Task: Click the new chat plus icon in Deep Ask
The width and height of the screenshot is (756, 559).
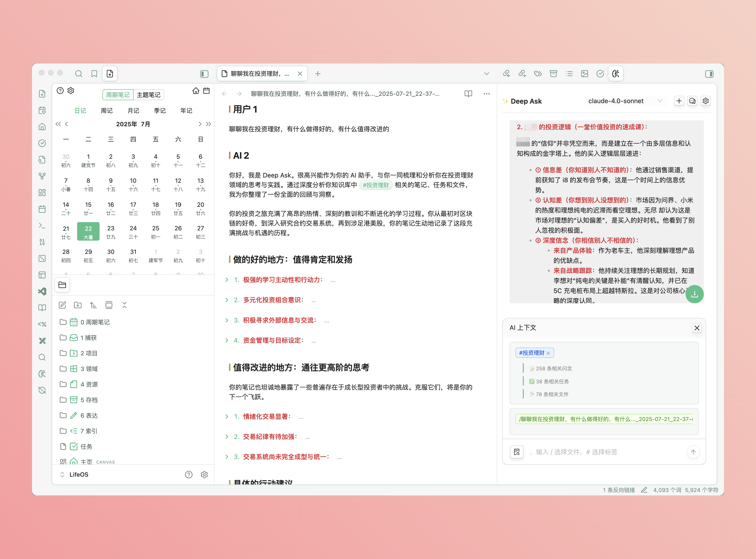Action: (x=679, y=101)
